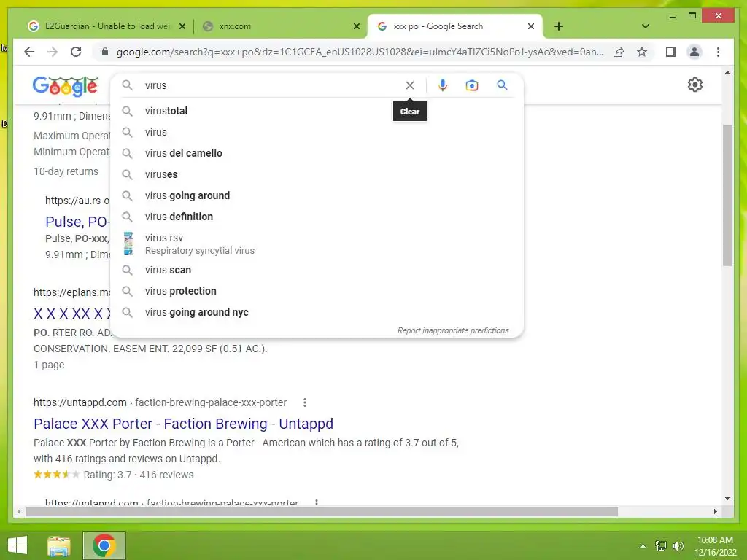
Task: Choose suggestion virus protection
Action: point(317,291)
